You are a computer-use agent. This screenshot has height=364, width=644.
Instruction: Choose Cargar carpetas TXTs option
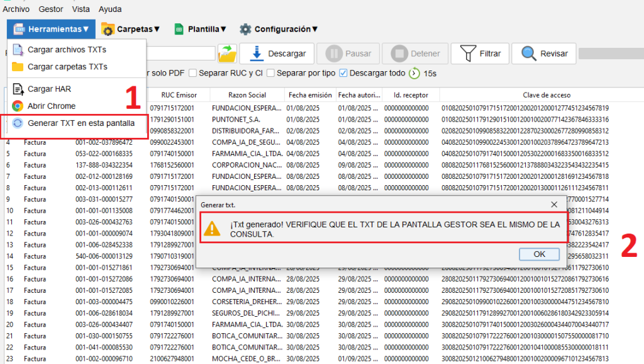point(67,67)
